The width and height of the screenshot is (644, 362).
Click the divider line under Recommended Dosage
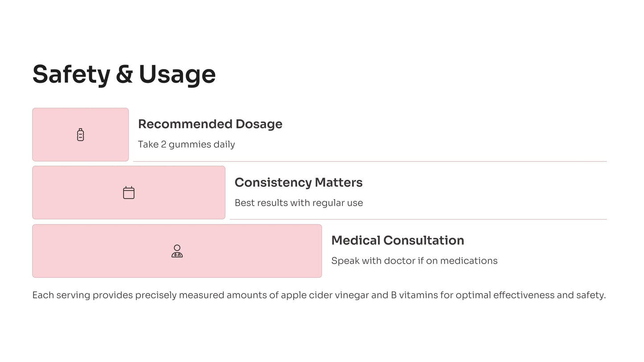tap(370, 161)
